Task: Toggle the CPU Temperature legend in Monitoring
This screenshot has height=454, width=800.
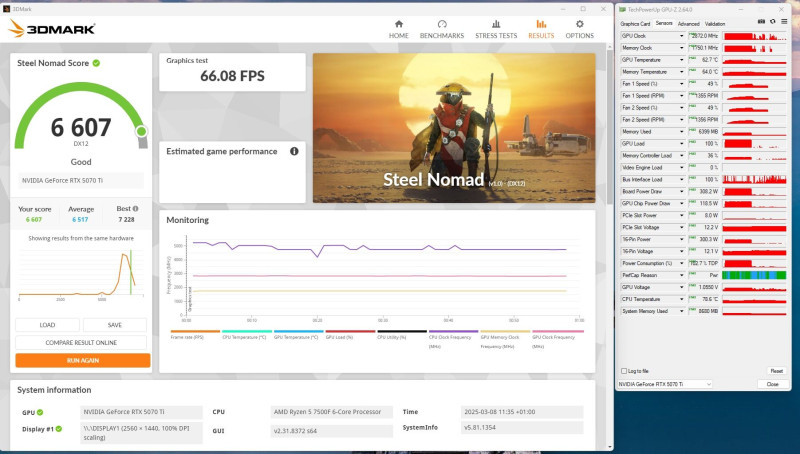Action: [x=247, y=335]
